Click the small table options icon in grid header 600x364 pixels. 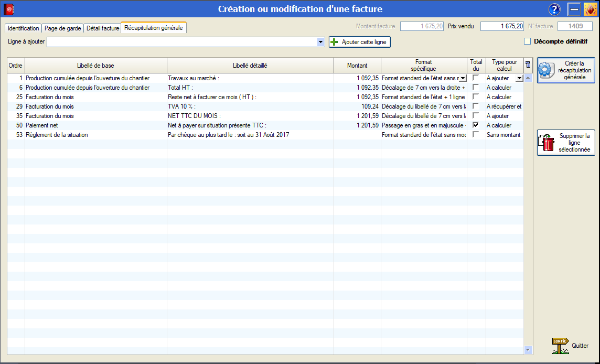(x=528, y=65)
